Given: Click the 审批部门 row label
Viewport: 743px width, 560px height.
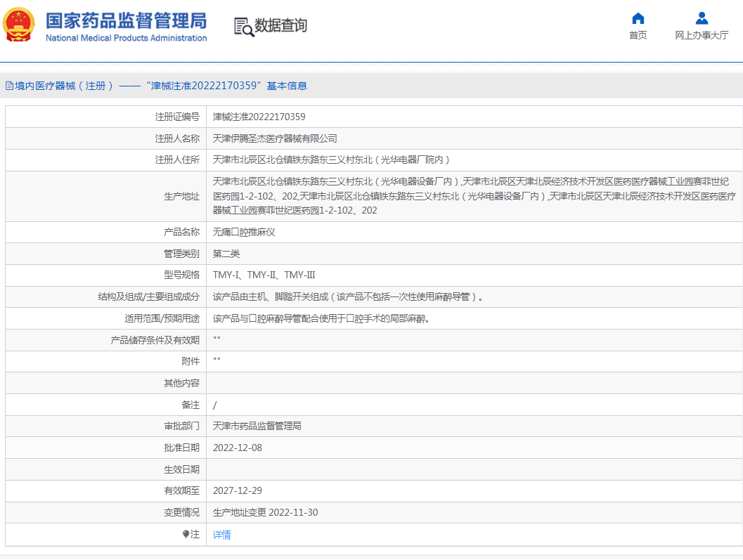Looking at the screenshot, I should tap(182, 426).
